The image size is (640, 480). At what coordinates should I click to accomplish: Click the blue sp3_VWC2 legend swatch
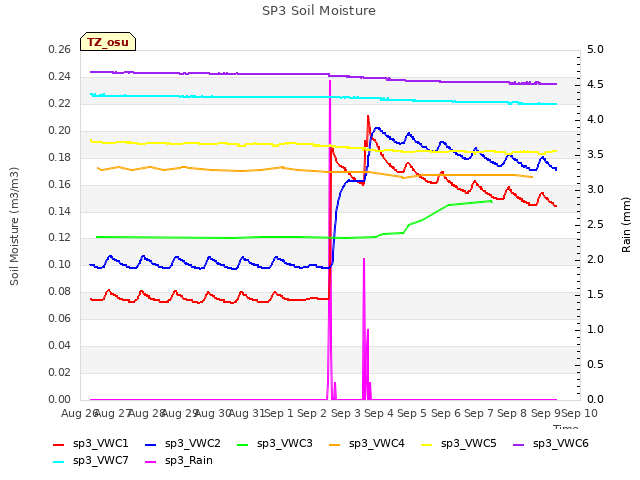(151, 445)
